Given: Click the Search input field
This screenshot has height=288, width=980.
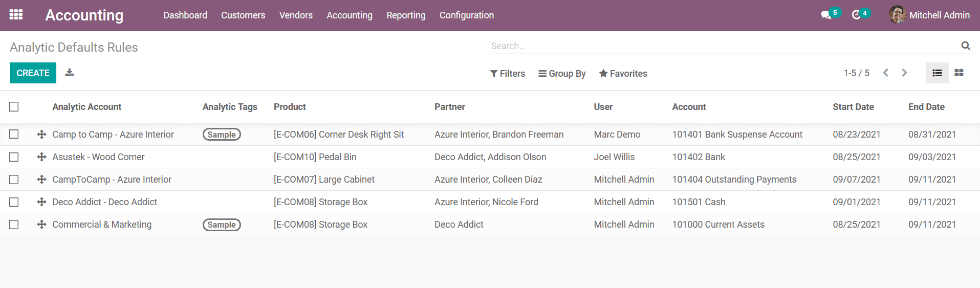Looking at the screenshot, I should (724, 46).
